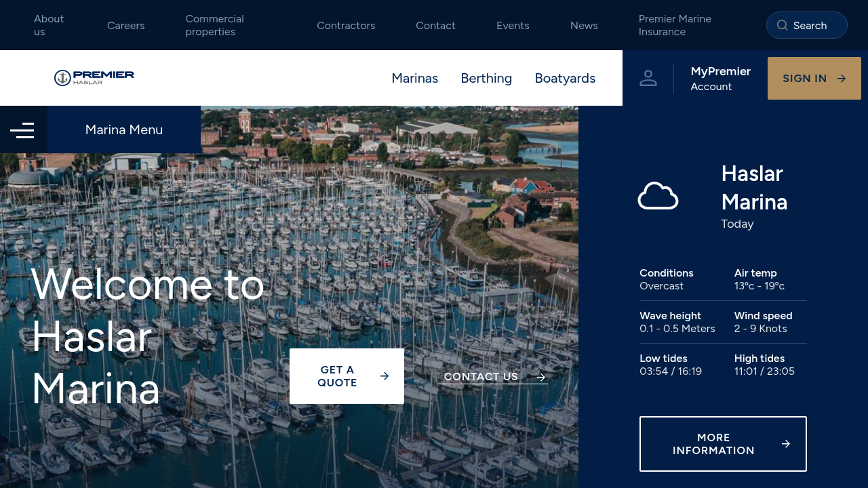The width and height of the screenshot is (868, 488).
Task: Click the Overcast conditions value
Action: click(x=662, y=286)
